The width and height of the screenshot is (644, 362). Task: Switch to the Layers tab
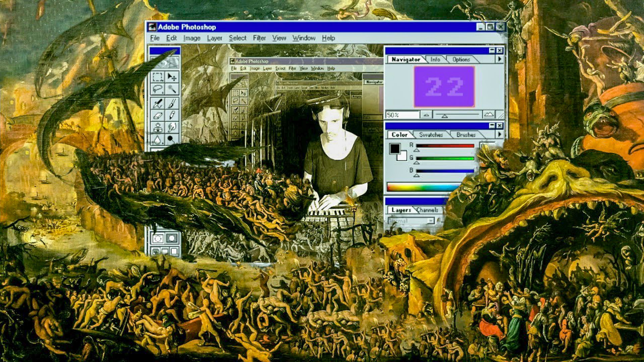[401, 210]
